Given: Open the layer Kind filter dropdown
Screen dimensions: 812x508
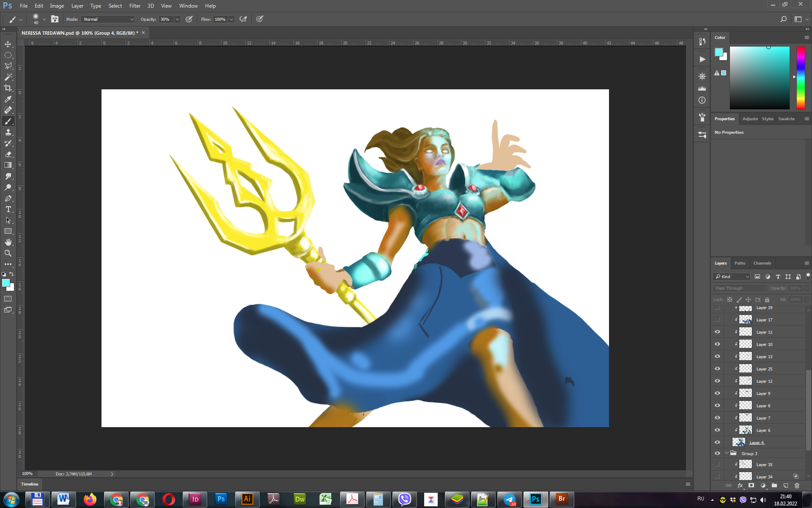Looking at the screenshot, I should [732, 276].
